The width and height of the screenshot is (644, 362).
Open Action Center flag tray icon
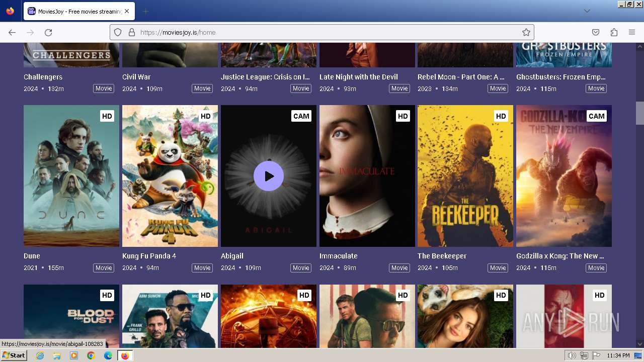click(596, 355)
